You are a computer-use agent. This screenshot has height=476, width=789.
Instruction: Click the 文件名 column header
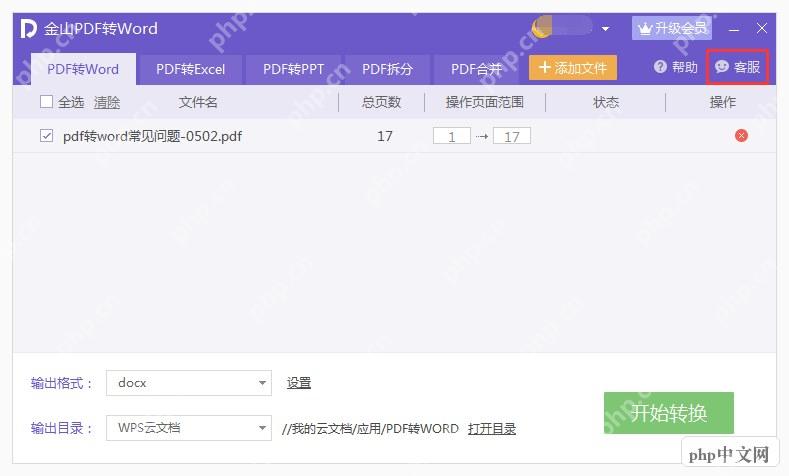point(198,102)
